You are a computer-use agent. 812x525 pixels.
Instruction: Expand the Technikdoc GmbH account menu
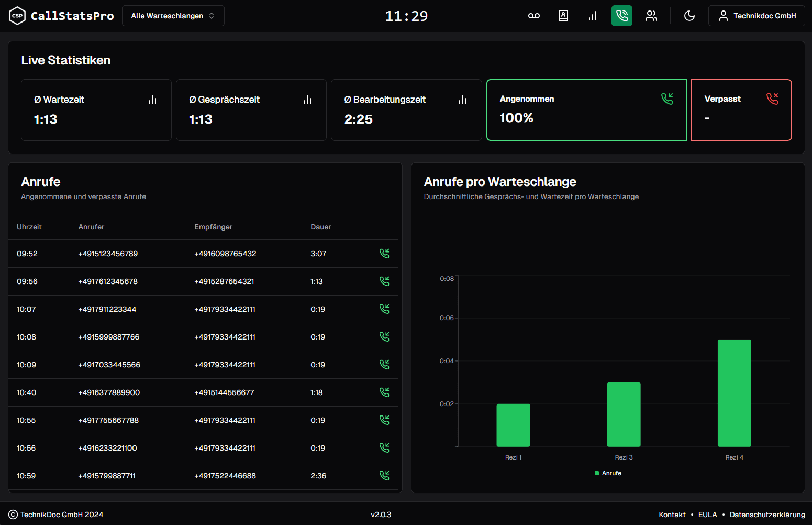point(757,16)
